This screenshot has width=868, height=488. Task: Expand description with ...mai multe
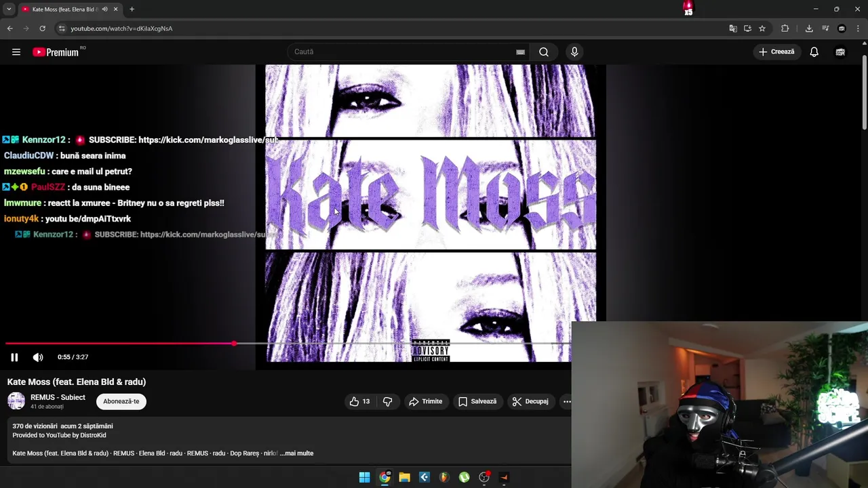[x=296, y=453]
